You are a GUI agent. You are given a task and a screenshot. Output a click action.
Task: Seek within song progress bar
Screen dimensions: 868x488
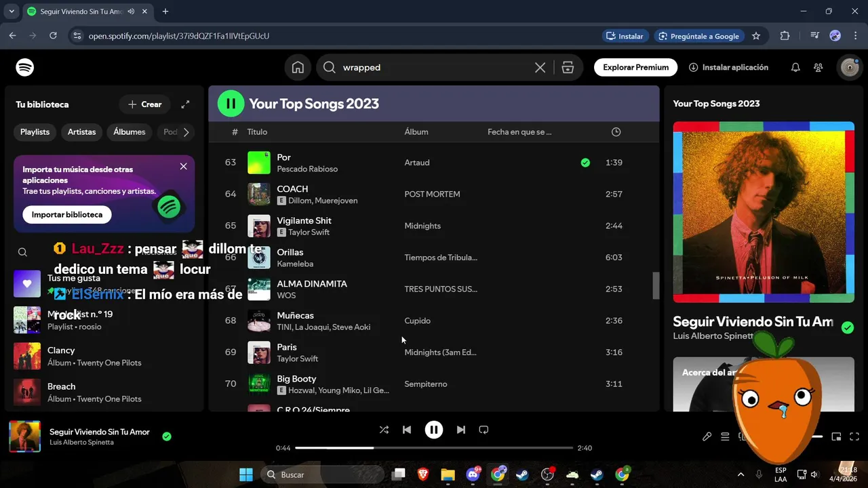(434, 448)
